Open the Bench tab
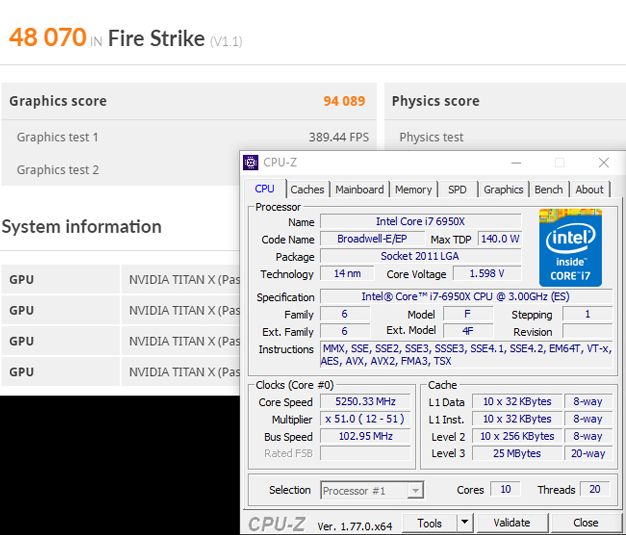The width and height of the screenshot is (626, 535). pos(548,189)
